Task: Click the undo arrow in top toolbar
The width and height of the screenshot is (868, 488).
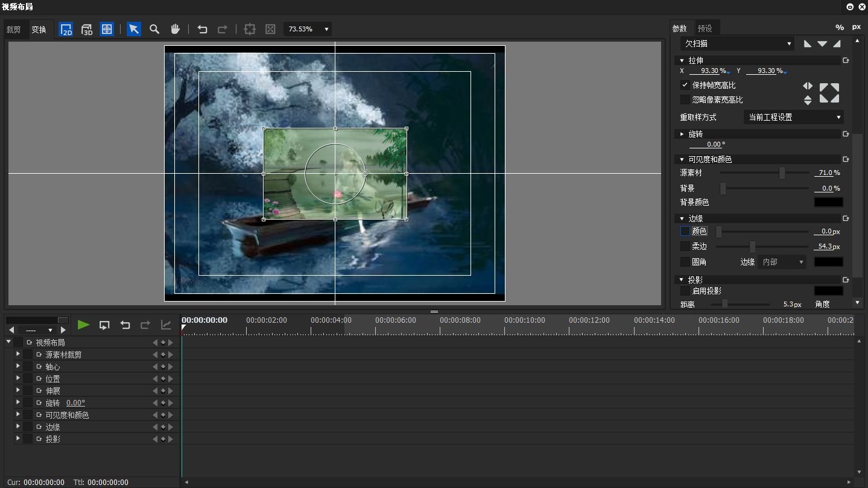Action: [202, 30]
